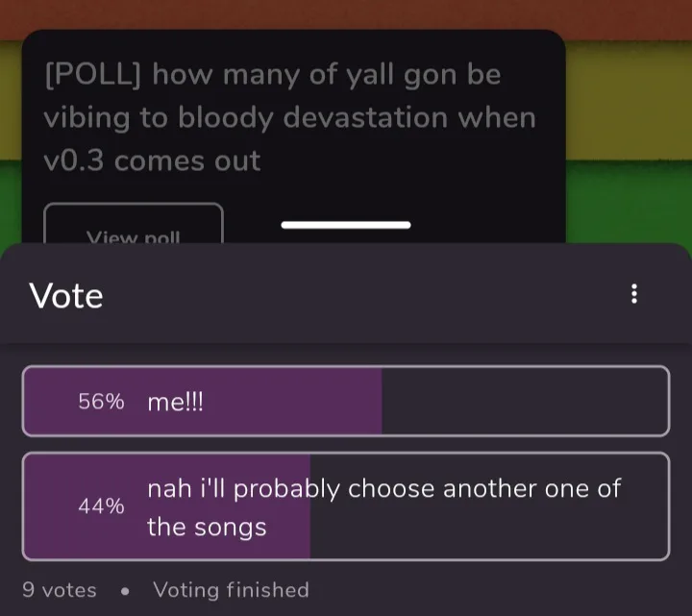Open the three-dot more options menu
Image resolution: width=692 pixels, height=616 pixels.
(633, 294)
